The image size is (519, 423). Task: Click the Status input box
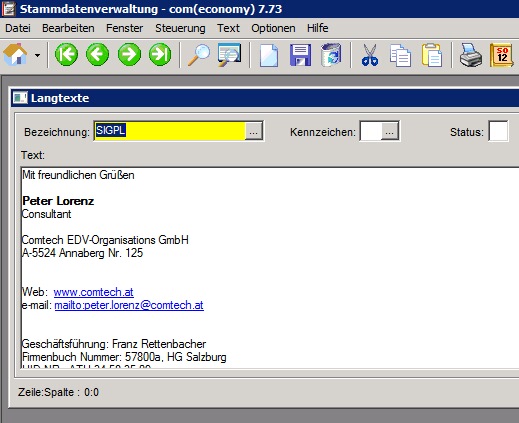(498, 131)
